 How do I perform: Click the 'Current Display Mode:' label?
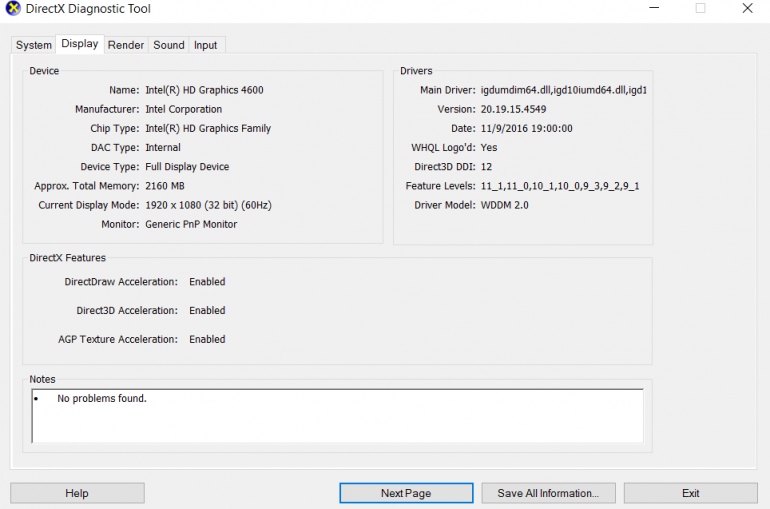pos(89,205)
